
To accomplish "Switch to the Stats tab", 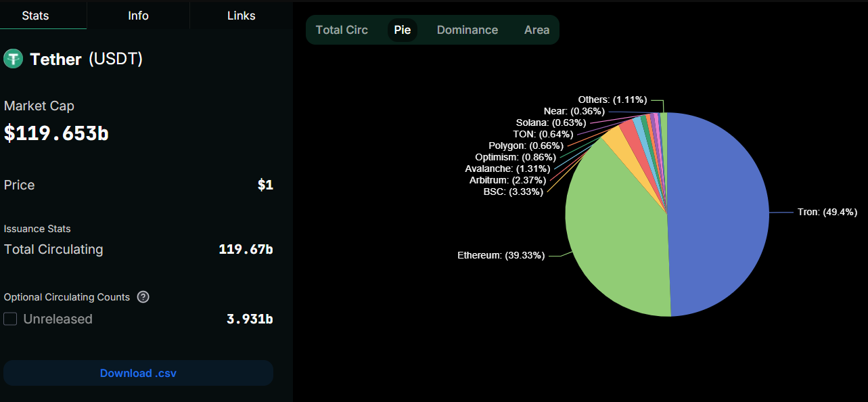I will (x=35, y=16).
